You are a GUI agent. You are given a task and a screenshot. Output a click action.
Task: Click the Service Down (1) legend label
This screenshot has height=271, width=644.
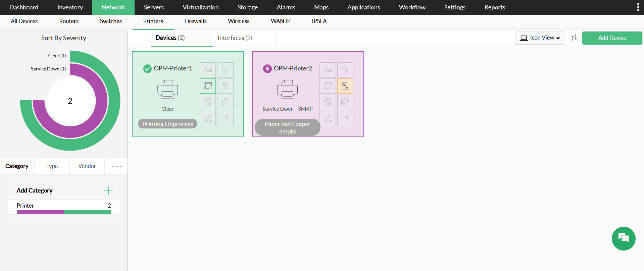coord(48,69)
